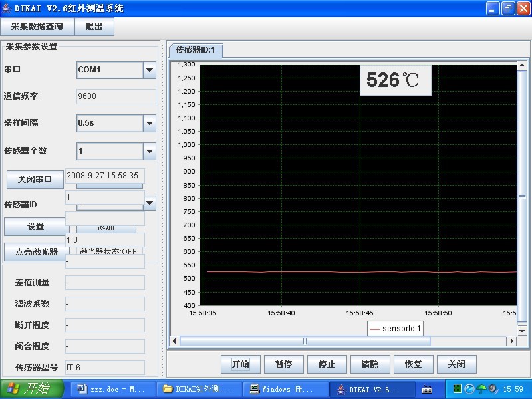Click the green umbrella tray icon
The height and width of the screenshot is (399, 532).
point(481,389)
